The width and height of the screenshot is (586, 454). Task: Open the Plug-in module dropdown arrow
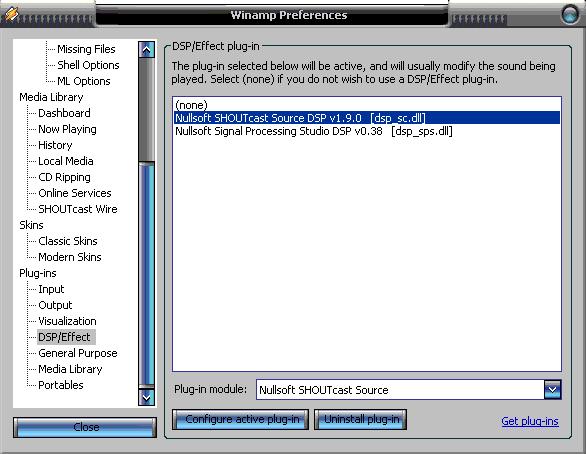click(553, 390)
